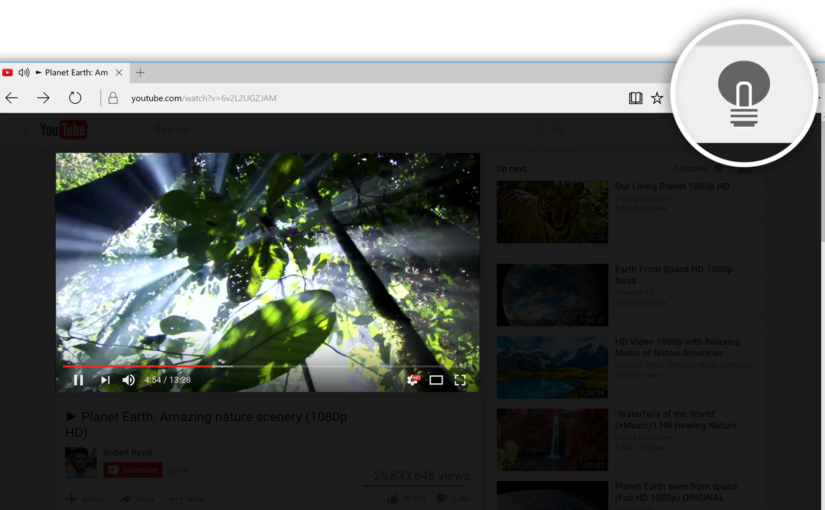
Task: Click the YouTube search magnifier button
Action: (558, 129)
